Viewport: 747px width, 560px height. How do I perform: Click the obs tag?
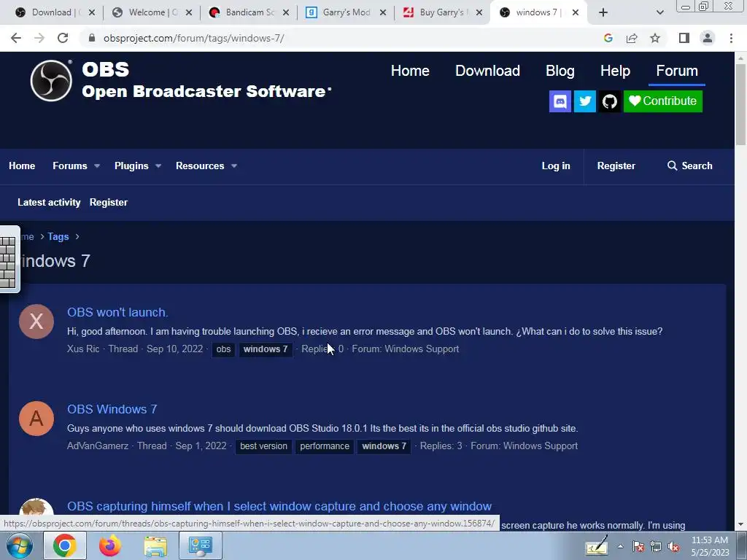tap(223, 349)
